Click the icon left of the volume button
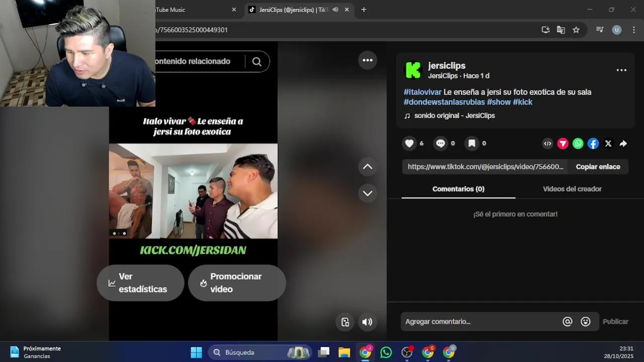The image size is (644, 362). (345, 322)
